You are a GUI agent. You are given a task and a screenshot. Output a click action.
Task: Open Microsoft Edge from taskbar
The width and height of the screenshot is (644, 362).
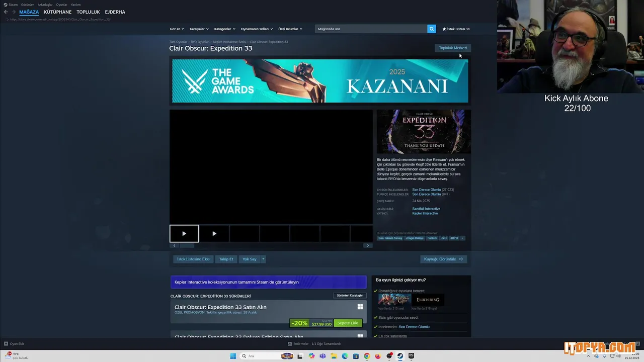[345, 356]
